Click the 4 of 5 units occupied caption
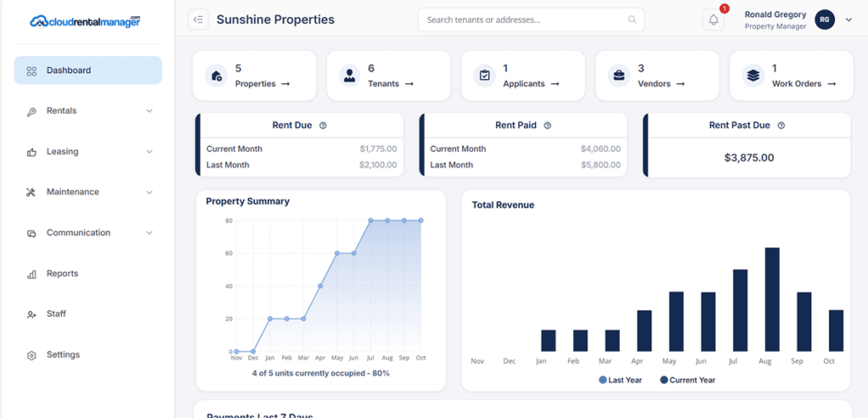The height and width of the screenshot is (418, 868). 321,374
